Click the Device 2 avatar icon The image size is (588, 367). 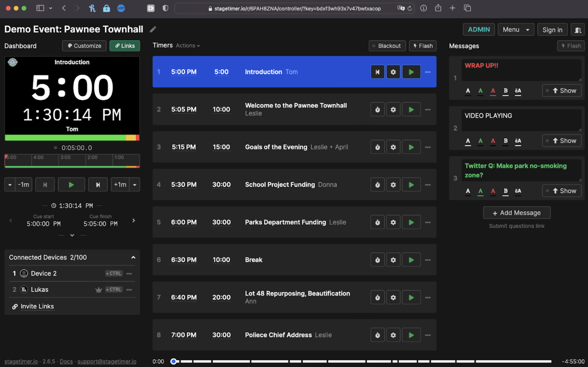[24, 274]
